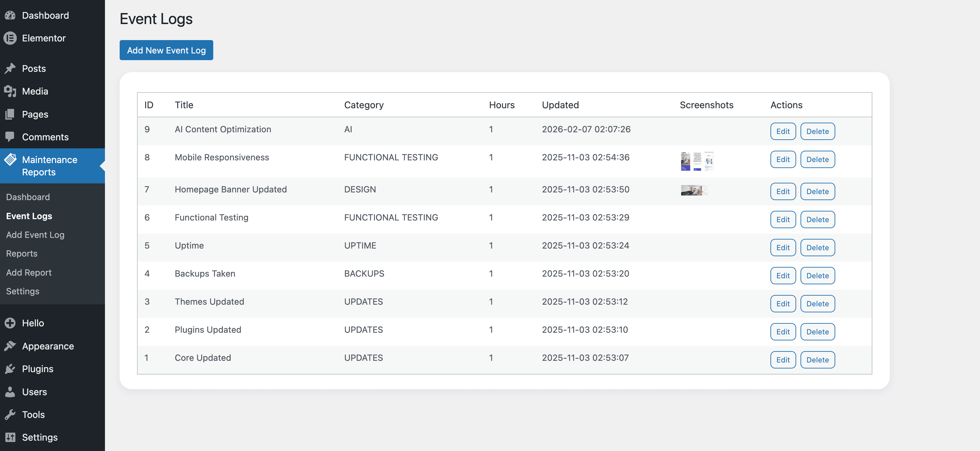The width and height of the screenshot is (980, 451).
Task: Click the Hello plus-circle icon
Action: [10, 323]
